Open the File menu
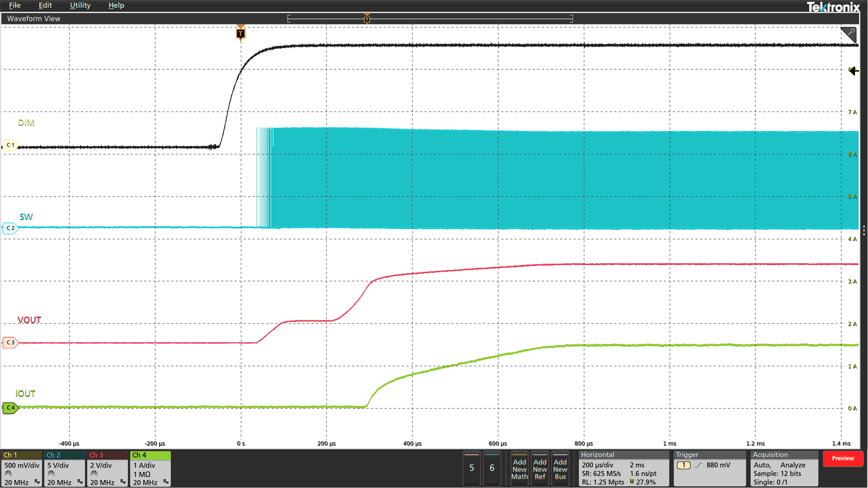Viewport: 868px width, 488px height. (x=15, y=5)
